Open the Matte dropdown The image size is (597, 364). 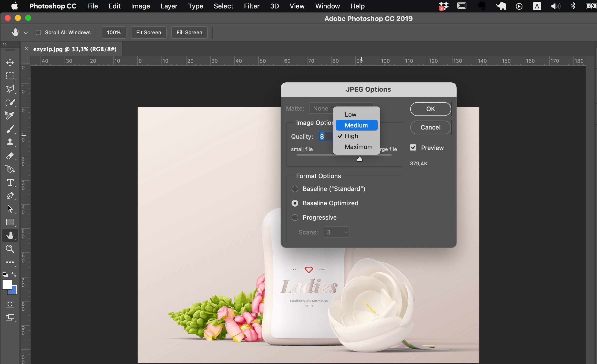[341, 108]
